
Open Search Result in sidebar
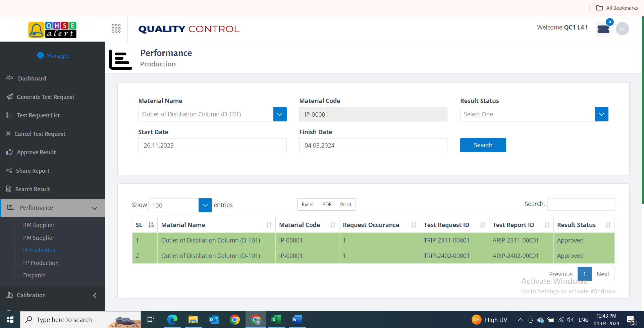(33, 189)
